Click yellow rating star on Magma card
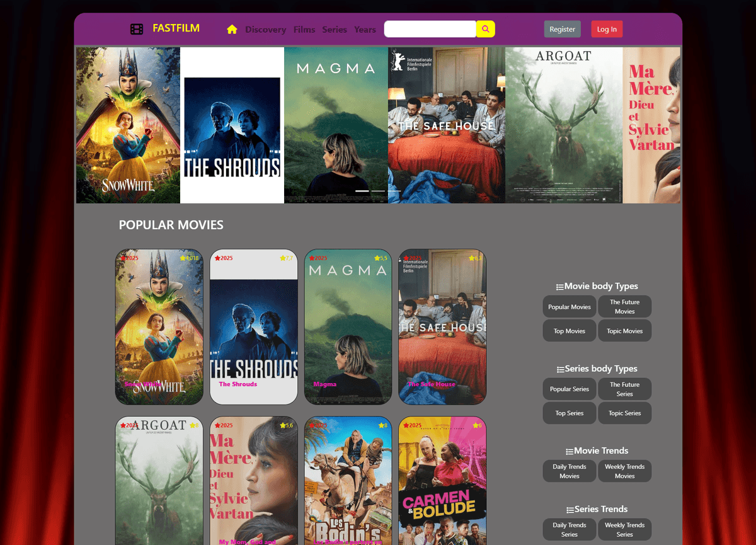 (x=377, y=258)
